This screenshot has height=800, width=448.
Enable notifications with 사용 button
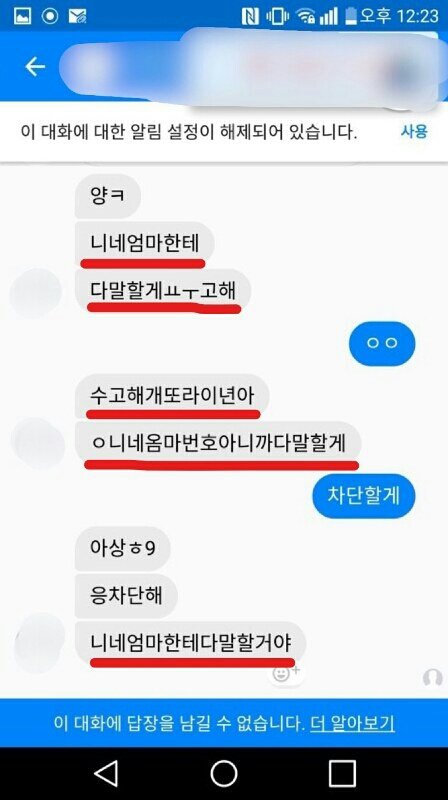point(413,132)
